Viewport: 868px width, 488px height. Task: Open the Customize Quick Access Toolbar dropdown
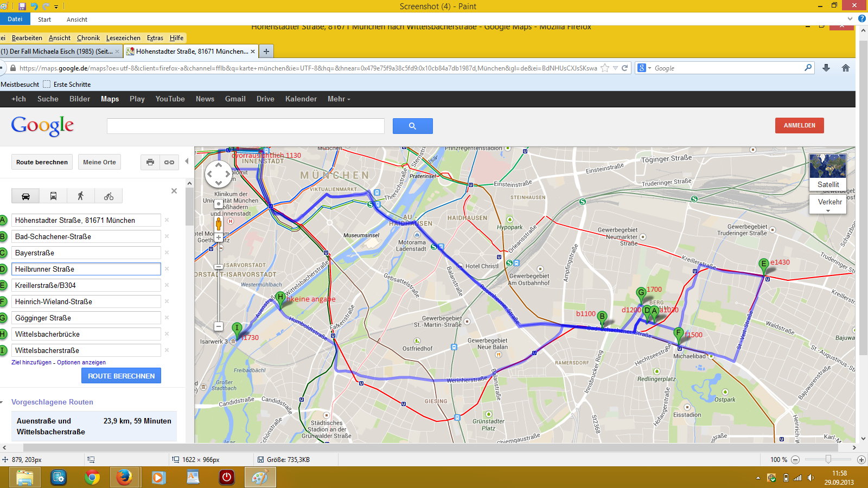coord(56,7)
